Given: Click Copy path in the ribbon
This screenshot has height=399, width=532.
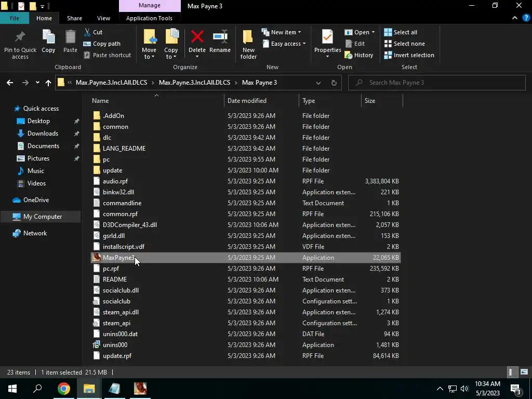Looking at the screenshot, I should [102, 44].
